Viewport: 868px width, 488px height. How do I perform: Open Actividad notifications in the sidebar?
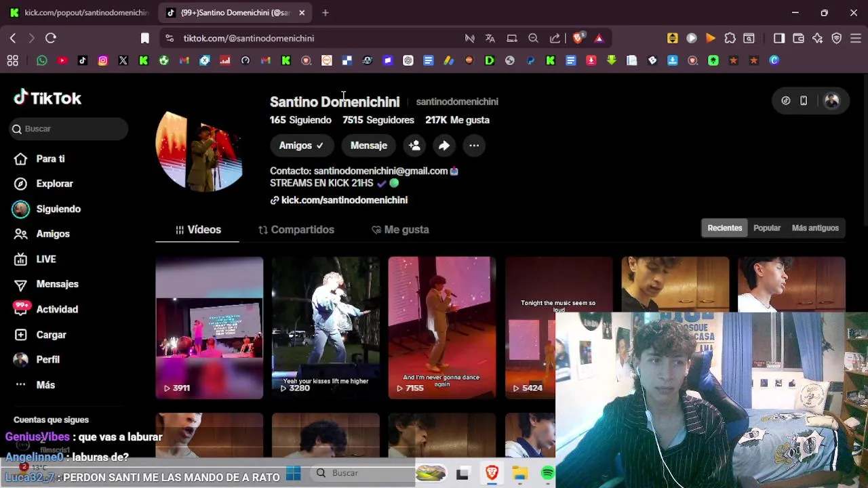point(46,309)
